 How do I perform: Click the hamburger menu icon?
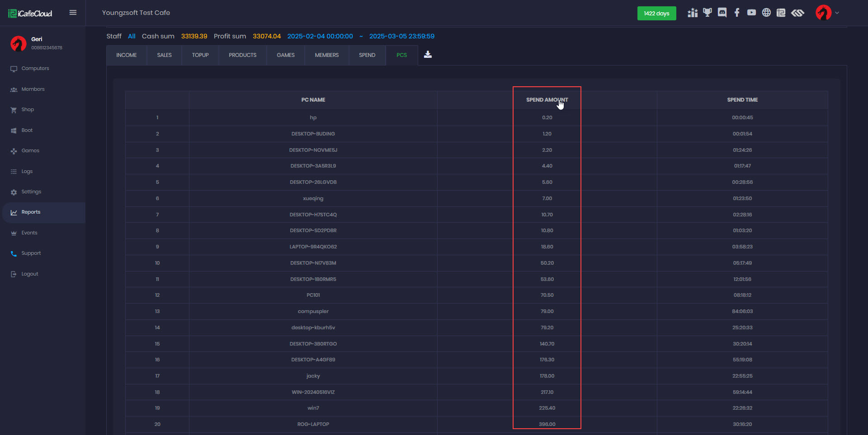(73, 13)
